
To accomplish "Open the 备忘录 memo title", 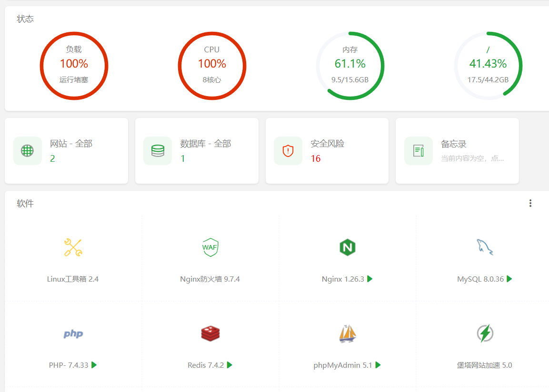I will pyautogui.click(x=453, y=144).
